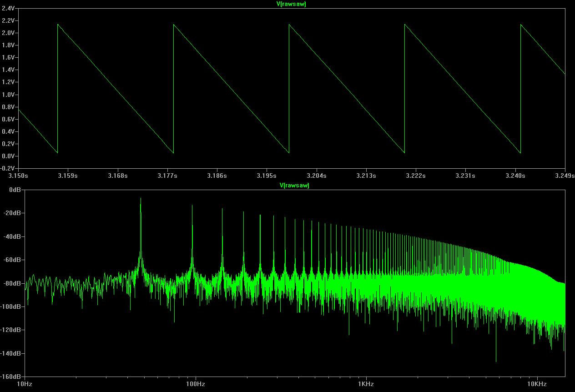The image size is (575, 392).
Task: Select the 0.0V label on the voltage axis
Action: [x=8, y=156]
